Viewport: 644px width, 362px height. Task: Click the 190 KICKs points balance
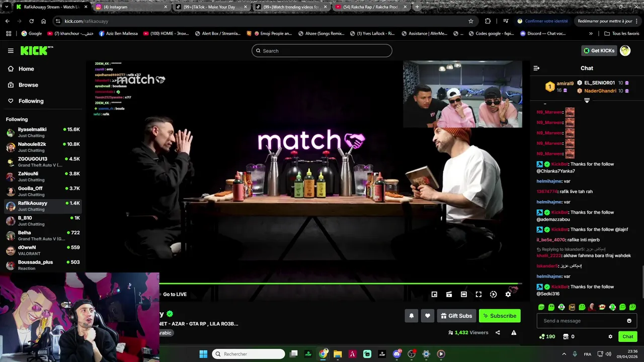(547, 336)
